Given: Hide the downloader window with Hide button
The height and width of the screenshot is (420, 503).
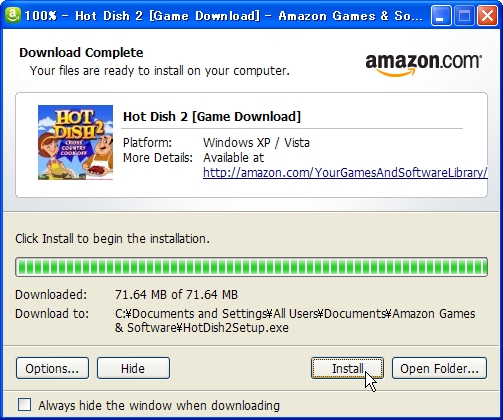Looking at the screenshot, I should click(x=133, y=368).
